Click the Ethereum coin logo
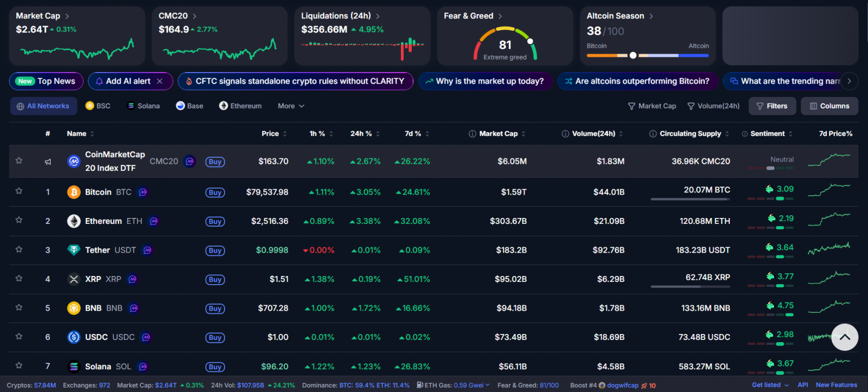 coord(74,221)
